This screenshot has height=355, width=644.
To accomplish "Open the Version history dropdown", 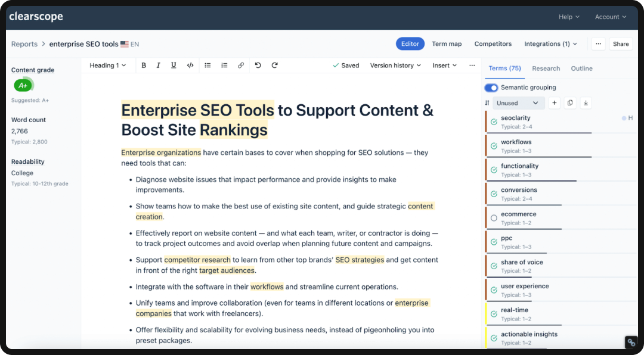I will pyautogui.click(x=395, y=65).
